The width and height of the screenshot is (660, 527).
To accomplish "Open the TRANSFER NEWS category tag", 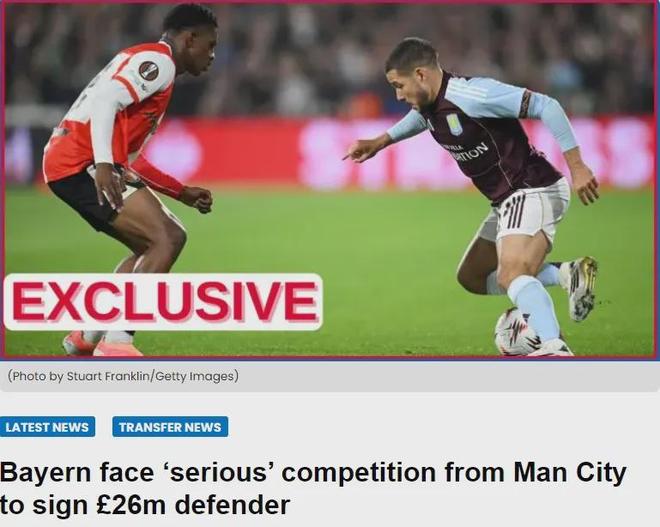I will click(170, 427).
